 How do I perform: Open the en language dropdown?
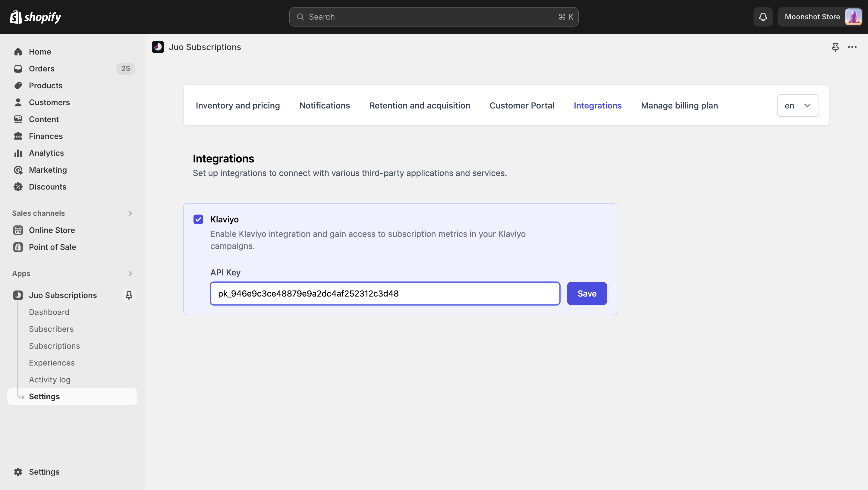[797, 105]
